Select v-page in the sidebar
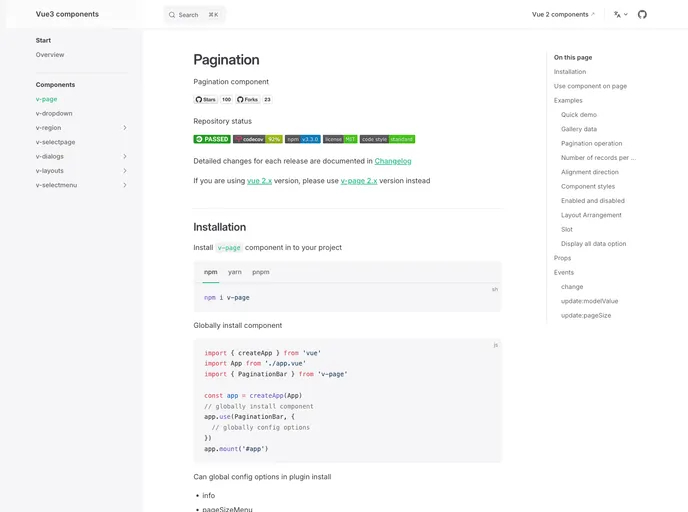This screenshot has height=512, width=688. click(47, 99)
